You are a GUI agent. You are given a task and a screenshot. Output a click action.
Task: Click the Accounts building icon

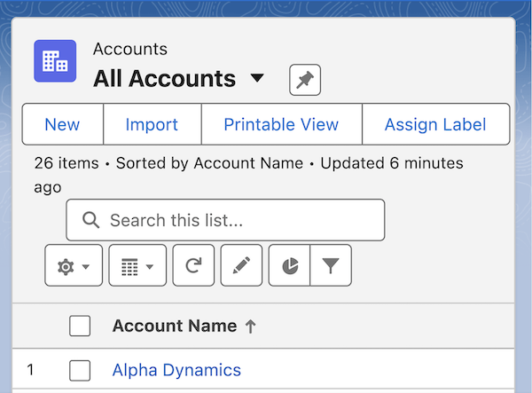(x=55, y=61)
